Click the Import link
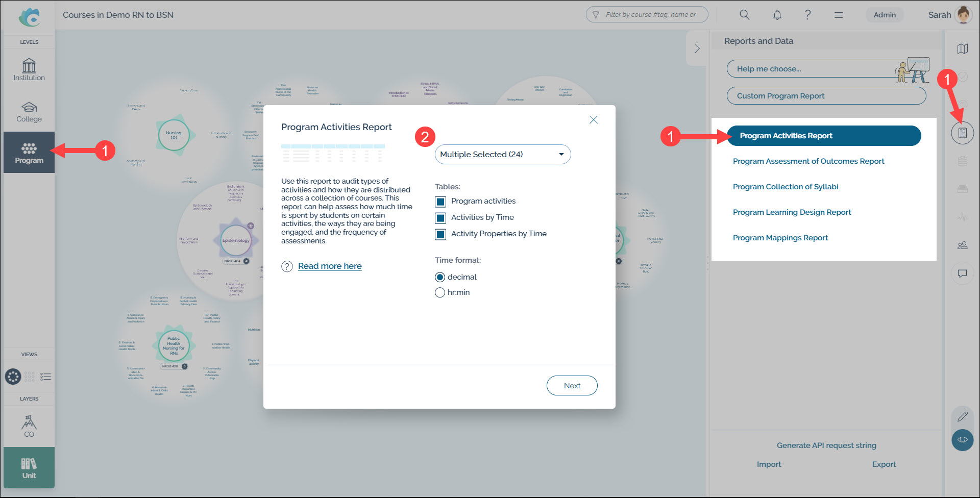The image size is (980, 498). tap(769, 464)
